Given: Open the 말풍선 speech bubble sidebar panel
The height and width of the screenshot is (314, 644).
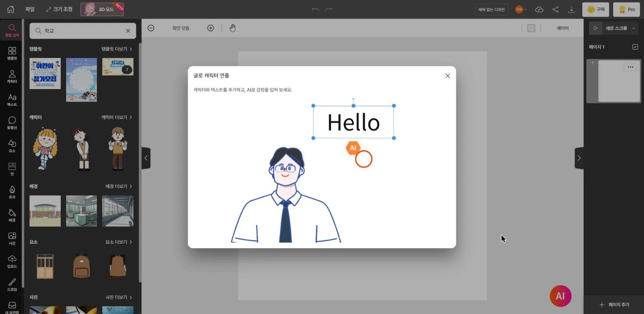Looking at the screenshot, I should [x=12, y=123].
